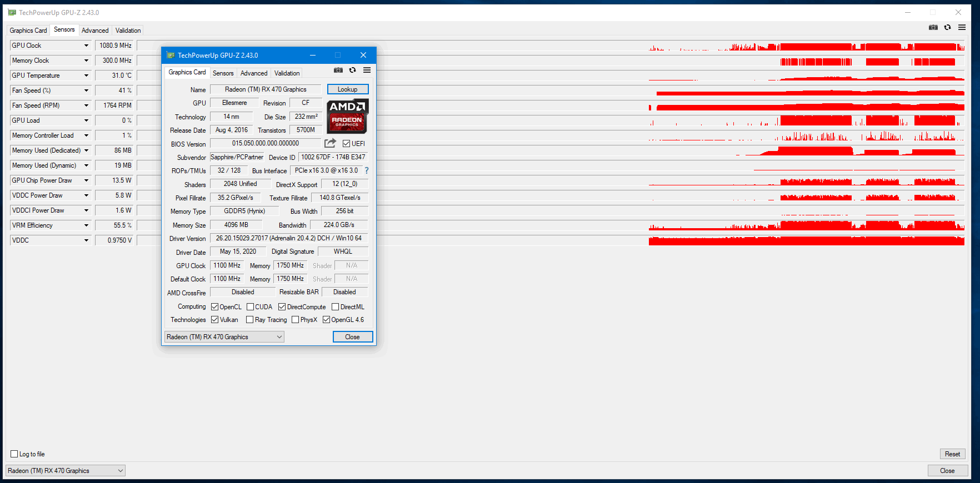Open the hamburger menu in the Sensors window

point(962,27)
